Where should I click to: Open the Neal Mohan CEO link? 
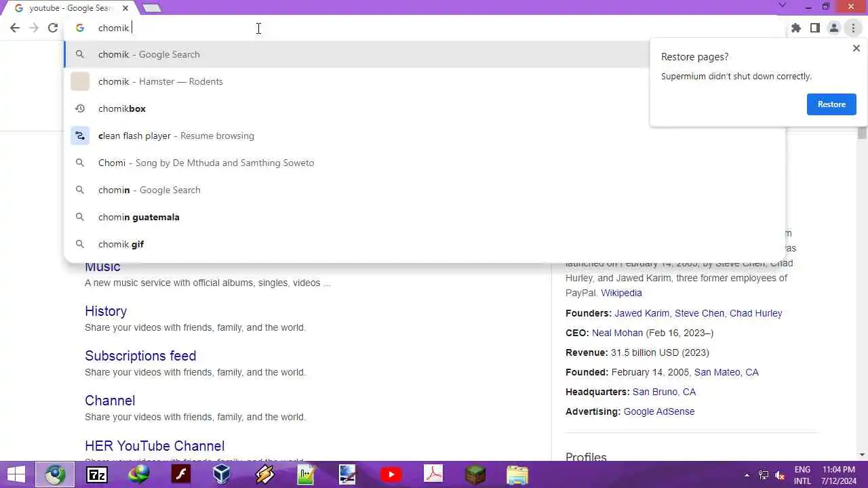[617, 333]
